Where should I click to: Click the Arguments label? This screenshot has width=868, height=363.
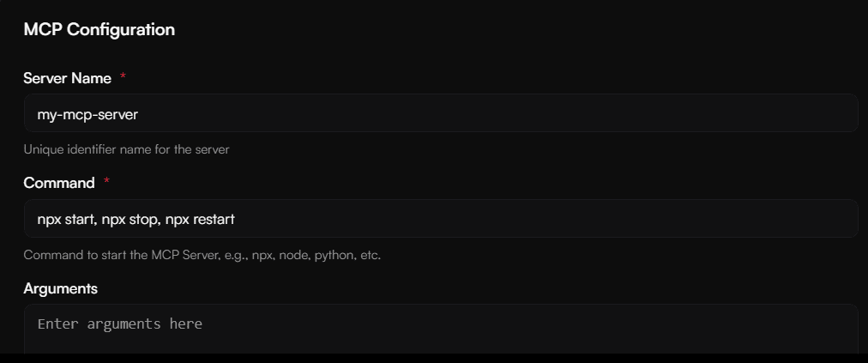60,288
